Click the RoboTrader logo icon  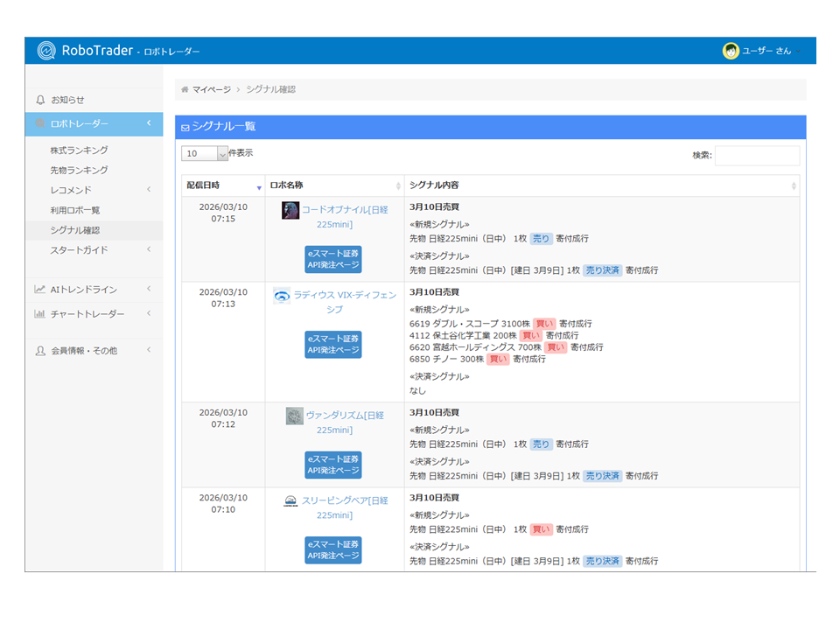click(46, 51)
